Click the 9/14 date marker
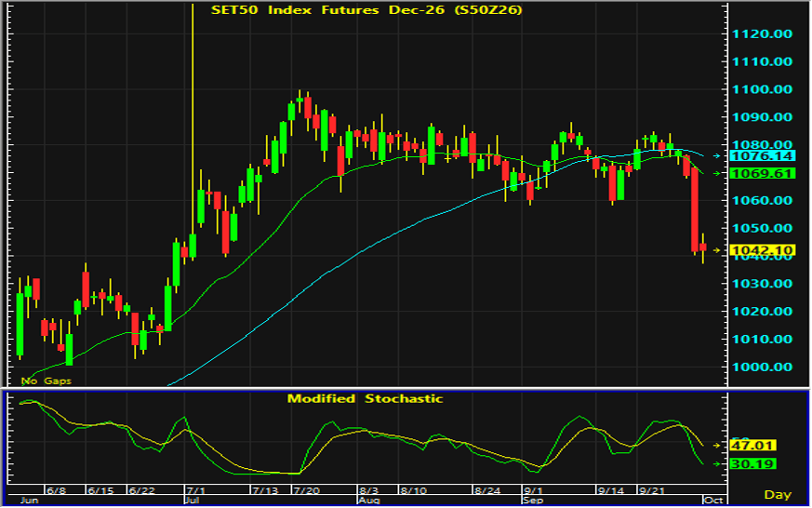The image size is (812, 508). (x=610, y=490)
